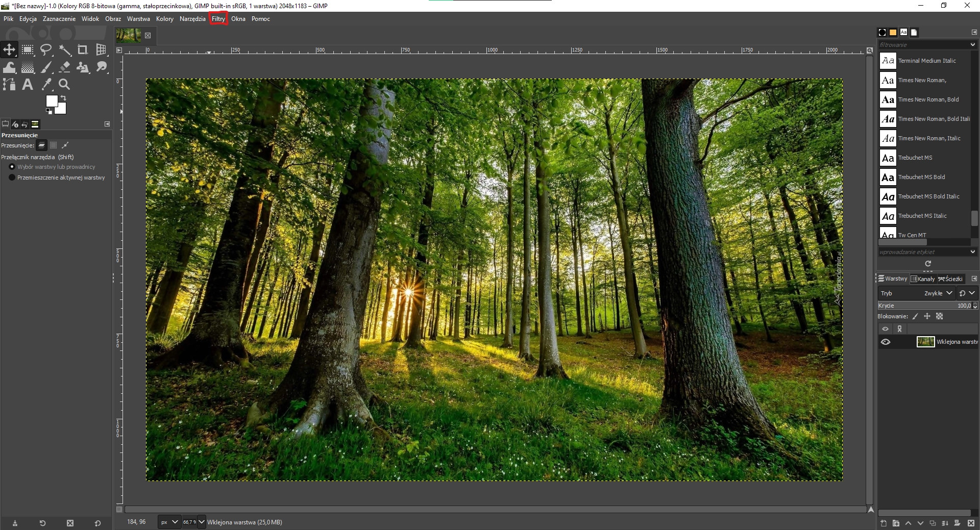Duplicate the current layer
Screen dimensions: 980x530
(933, 523)
